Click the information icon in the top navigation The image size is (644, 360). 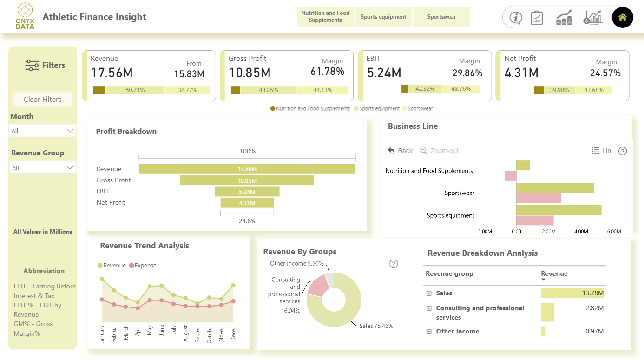point(516,18)
